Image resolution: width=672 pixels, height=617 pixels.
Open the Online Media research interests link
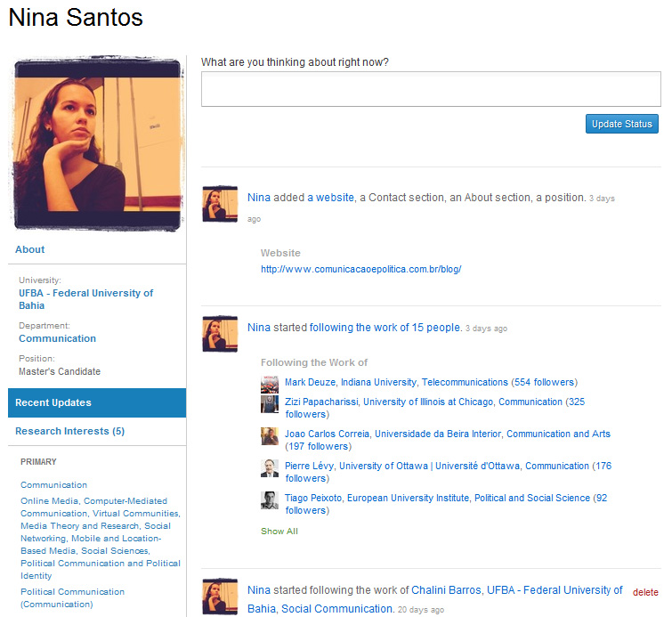point(101,539)
